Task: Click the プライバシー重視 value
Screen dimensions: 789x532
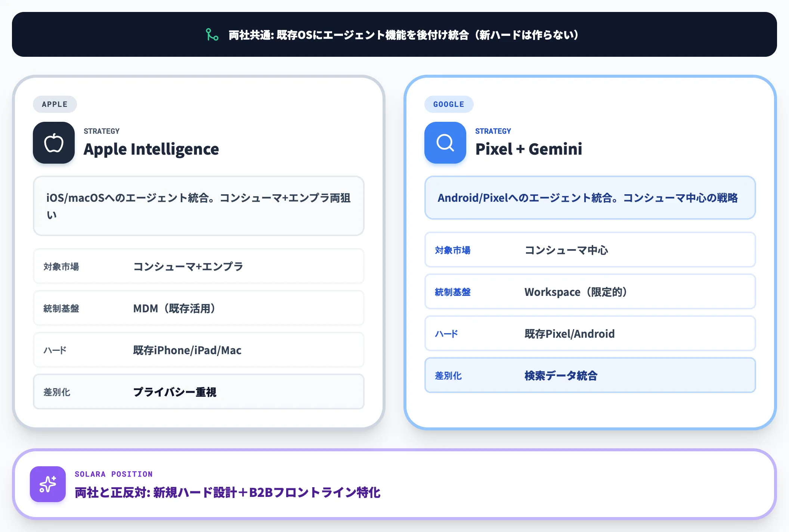Action: click(x=175, y=392)
